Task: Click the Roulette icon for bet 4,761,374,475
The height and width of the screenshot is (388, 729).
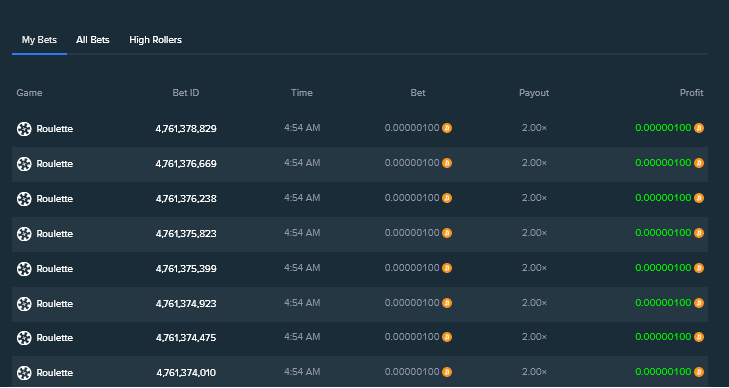Action: tap(24, 338)
